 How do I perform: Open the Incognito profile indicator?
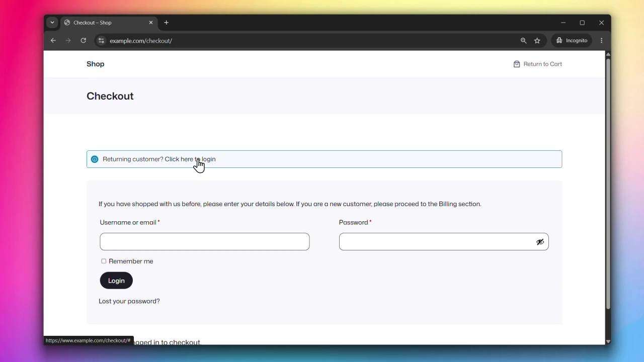click(572, 41)
